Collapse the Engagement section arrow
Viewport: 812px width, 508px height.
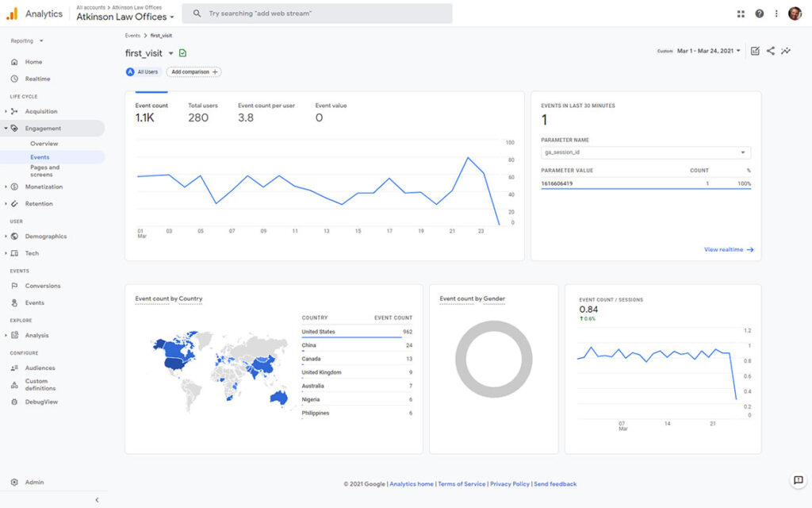6,128
